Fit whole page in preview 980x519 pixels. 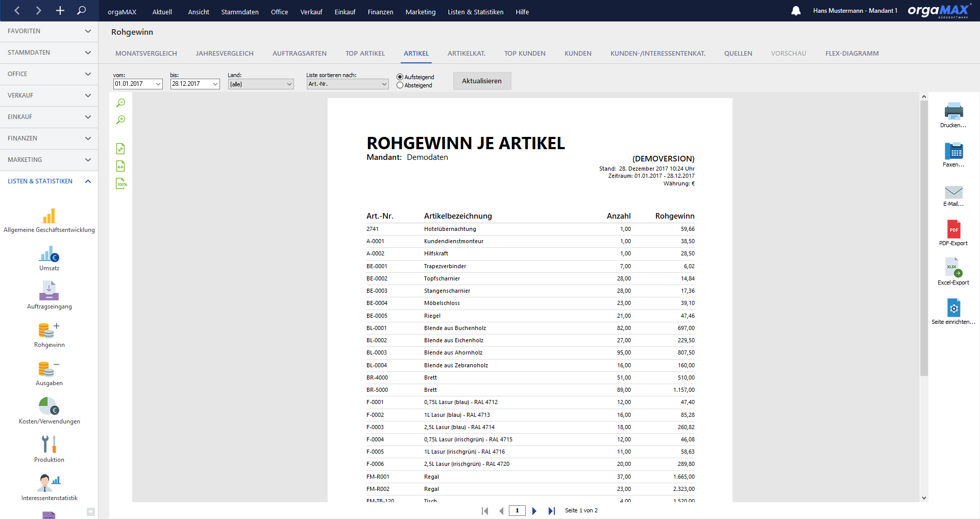pos(120,149)
